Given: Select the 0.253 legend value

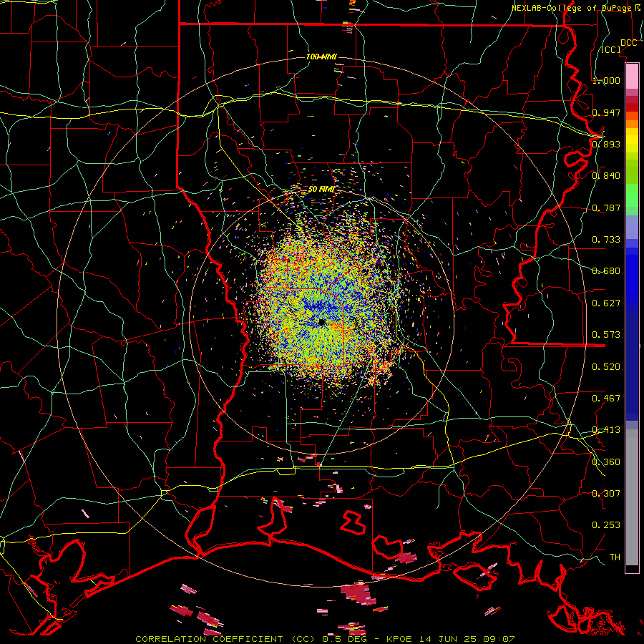Looking at the screenshot, I should [x=606, y=525].
